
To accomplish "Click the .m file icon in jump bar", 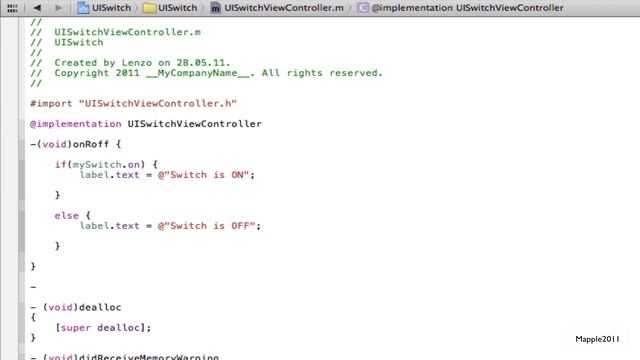I will (x=216, y=8).
